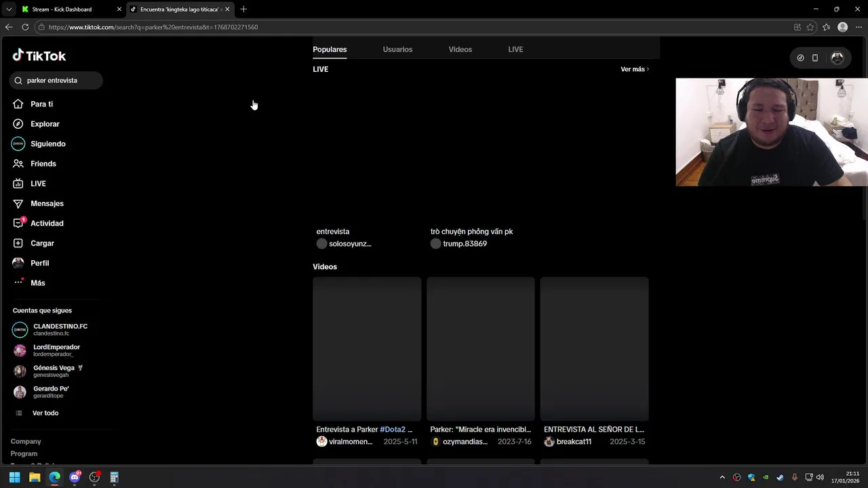Open LIVE in the left sidebar

(x=29, y=184)
